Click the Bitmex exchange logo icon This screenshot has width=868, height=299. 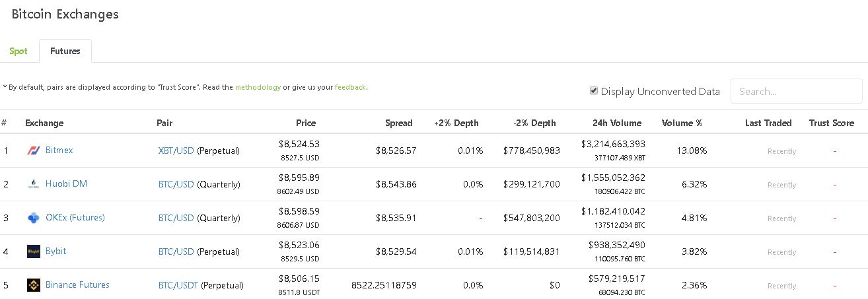(x=33, y=150)
